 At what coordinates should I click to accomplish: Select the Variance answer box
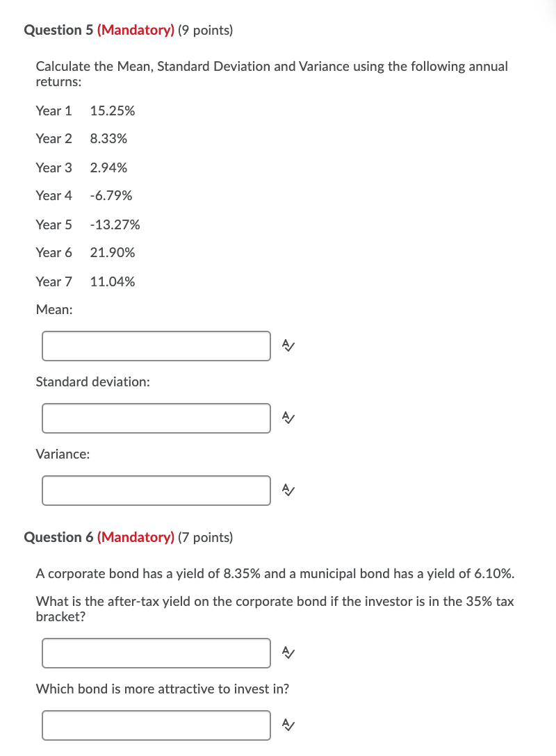[x=156, y=490]
